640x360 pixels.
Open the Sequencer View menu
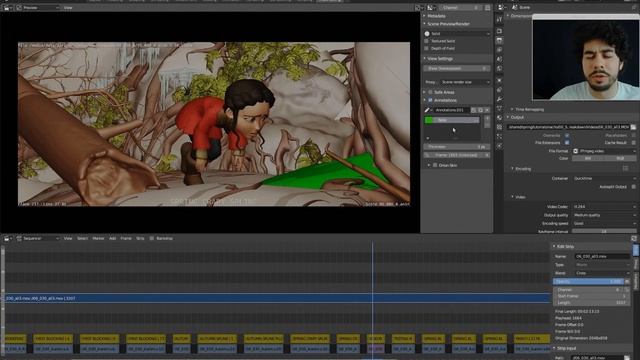tap(68, 238)
